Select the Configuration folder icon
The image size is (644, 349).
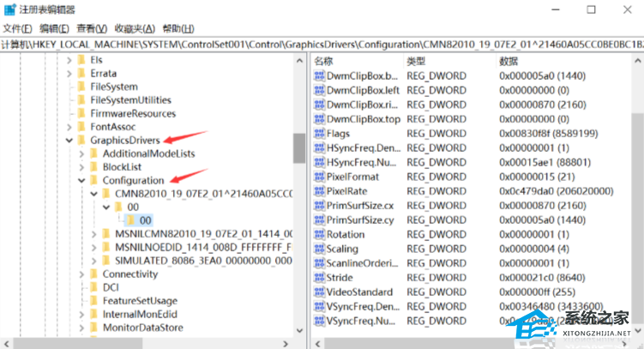pos(94,180)
